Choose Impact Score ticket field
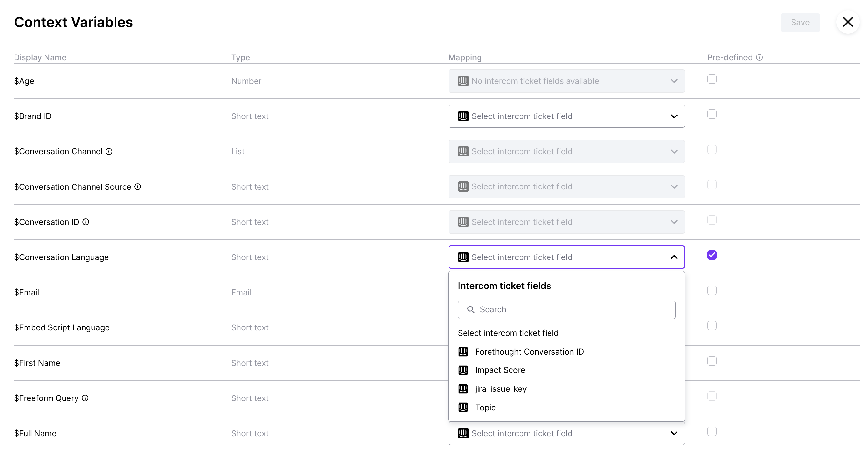 [566, 370]
